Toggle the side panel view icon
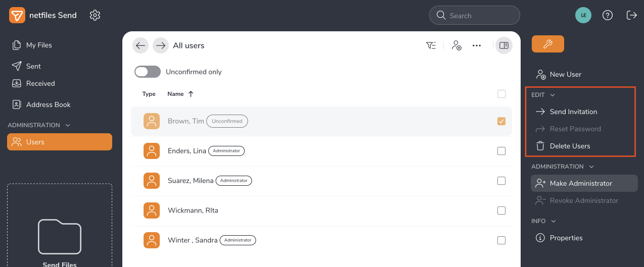644x267 pixels. pos(503,45)
